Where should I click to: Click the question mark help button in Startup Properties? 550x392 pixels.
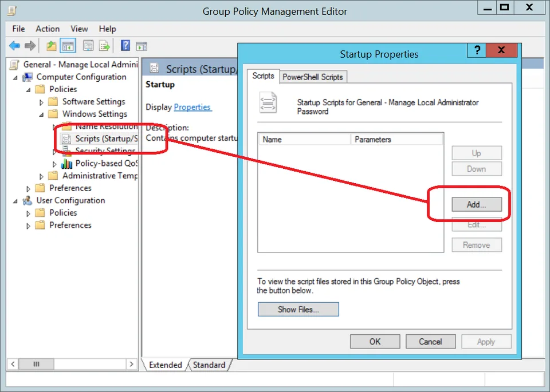[477, 50]
